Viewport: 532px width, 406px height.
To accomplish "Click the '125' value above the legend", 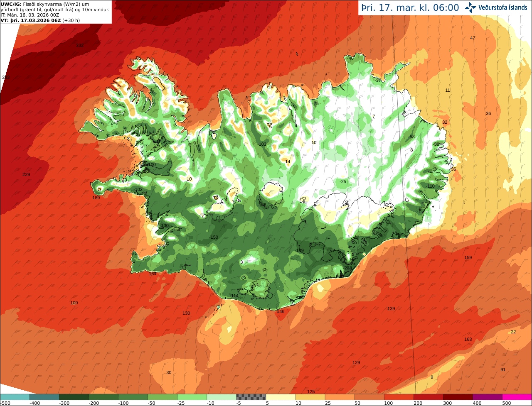I will (311, 391).
